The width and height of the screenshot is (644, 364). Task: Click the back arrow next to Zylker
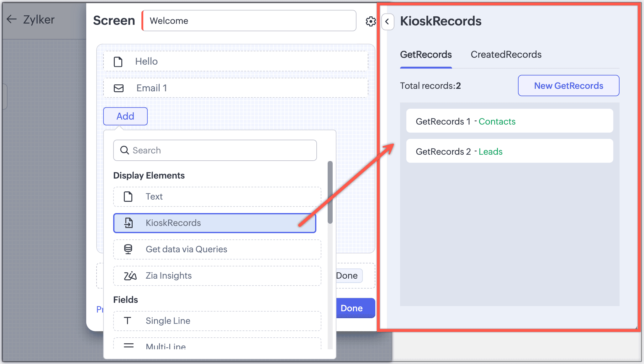tap(12, 19)
